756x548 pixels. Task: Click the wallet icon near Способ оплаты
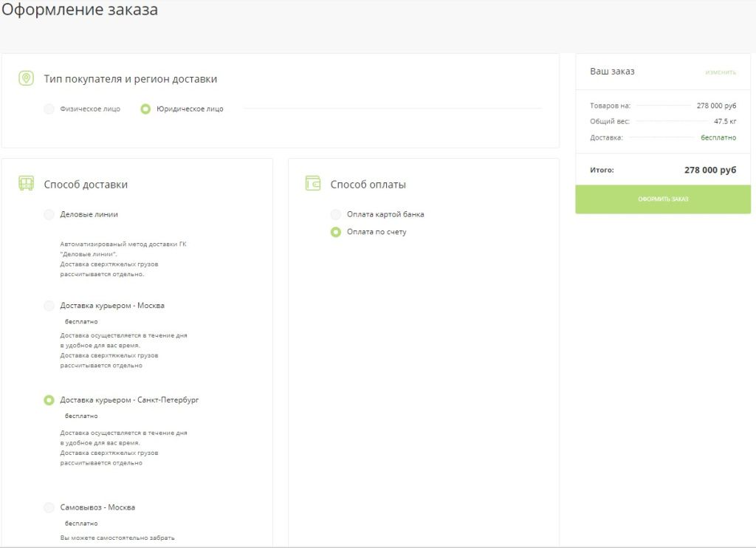click(x=312, y=184)
